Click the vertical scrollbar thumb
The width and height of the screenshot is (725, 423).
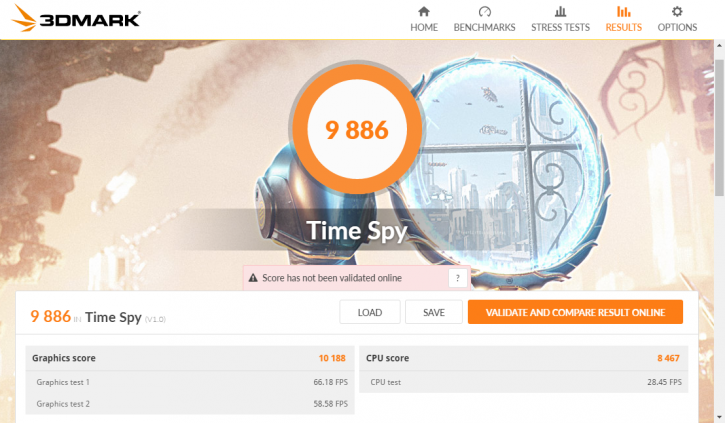pyautogui.click(x=719, y=127)
